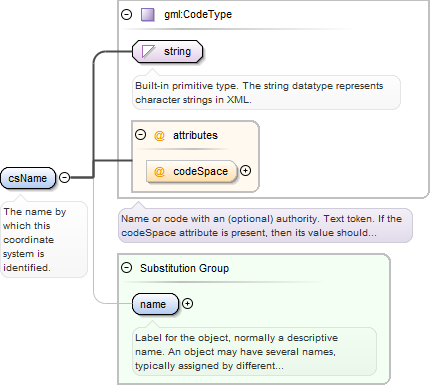431x386 pixels.
Task: Click the Substitution Group heading text
Action: 184,268
